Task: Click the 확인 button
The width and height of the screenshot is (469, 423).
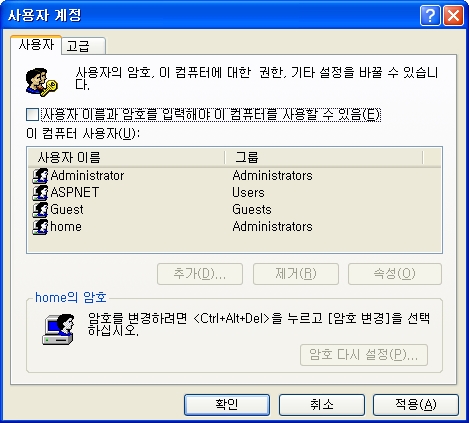Action: click(x=227, y=405)
